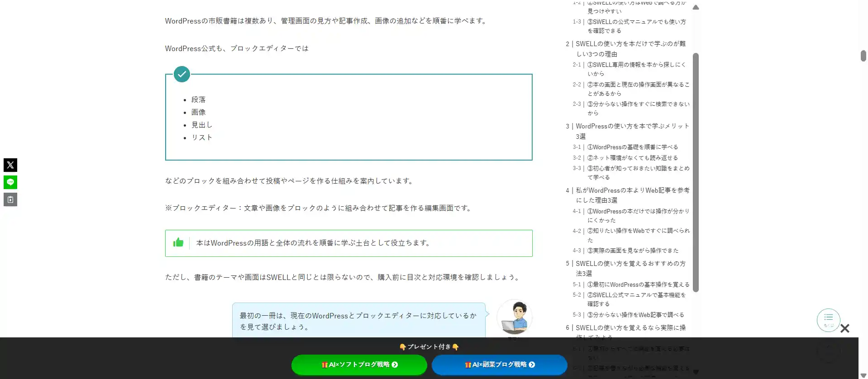Close the bottom promotional banner
Screen dimensions: 868x379
(844, 328)
